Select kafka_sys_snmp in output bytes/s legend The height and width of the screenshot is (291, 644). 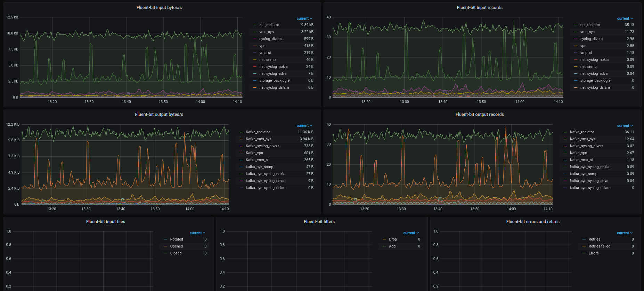click(259, 167)
